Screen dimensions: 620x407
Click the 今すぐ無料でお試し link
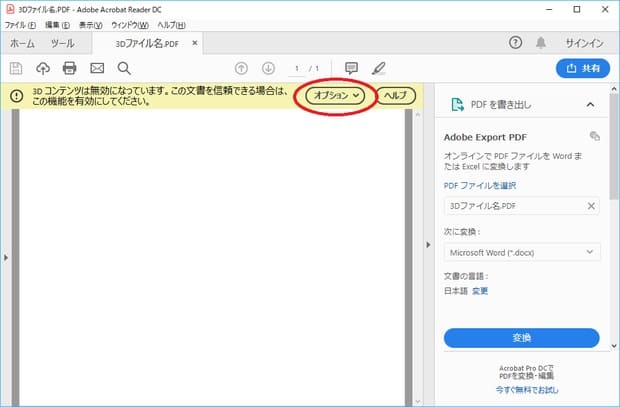coord(527,390)
